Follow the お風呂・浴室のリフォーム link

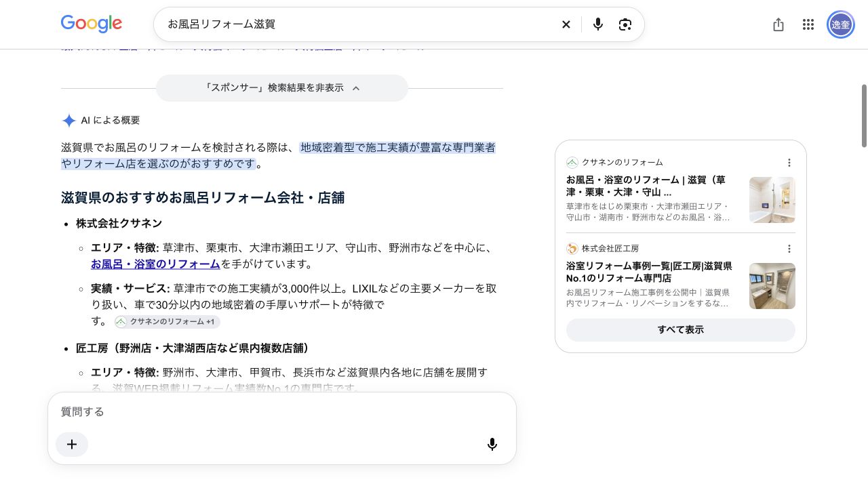[155, 264]
